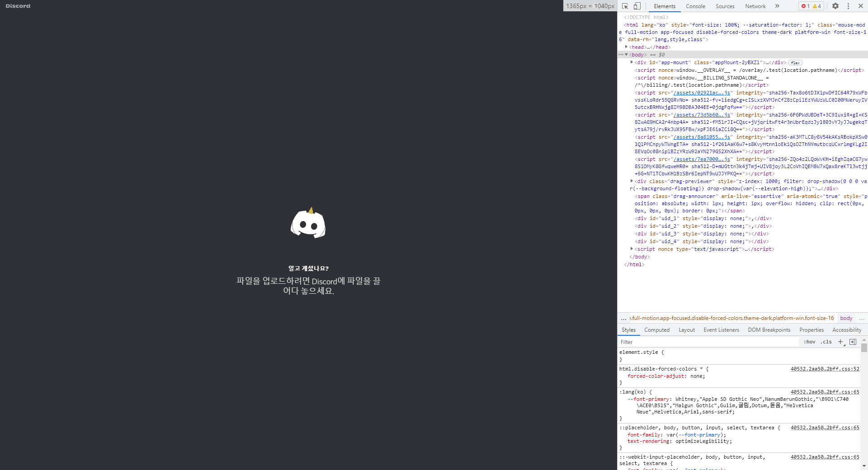The height and width of the screenshot is (470, 868).
Task: Click the element.style rule selector
Action: click(638, 352)
